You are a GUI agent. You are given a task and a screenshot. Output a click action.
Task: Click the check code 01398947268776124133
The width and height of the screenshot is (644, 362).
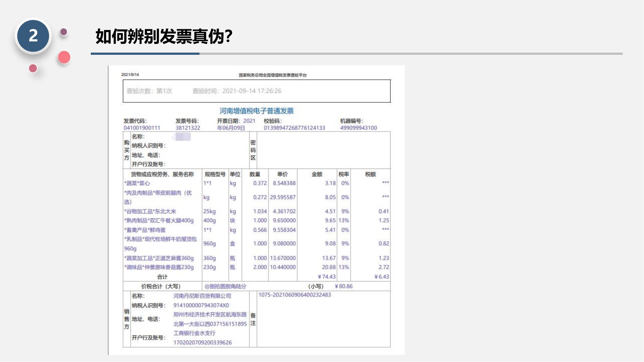pos(294,128)
